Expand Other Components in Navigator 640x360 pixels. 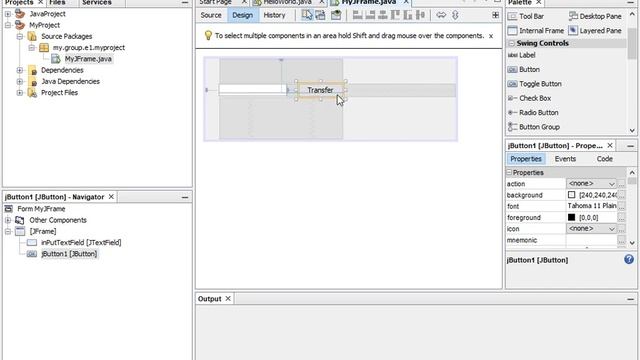coord(8,220)
